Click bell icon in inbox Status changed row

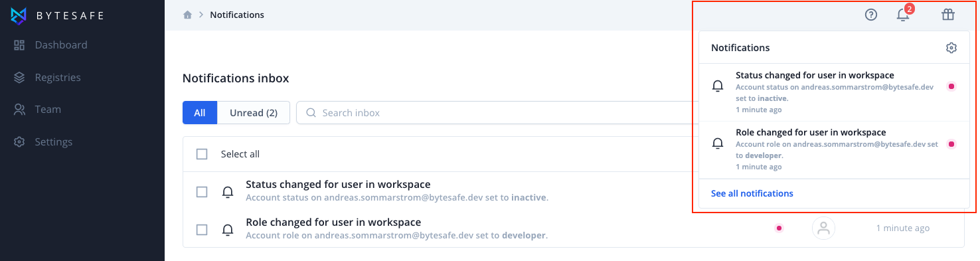click(228, 192)
